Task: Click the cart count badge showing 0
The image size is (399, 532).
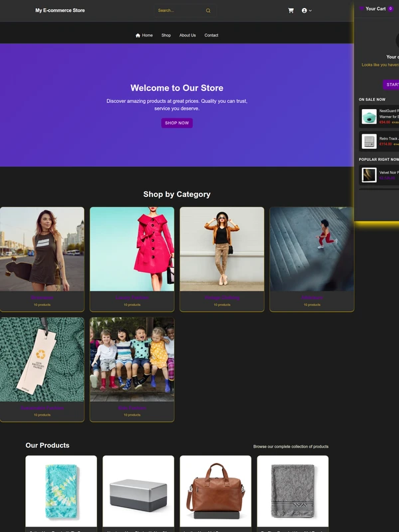Action: click(x=390, y=9)
